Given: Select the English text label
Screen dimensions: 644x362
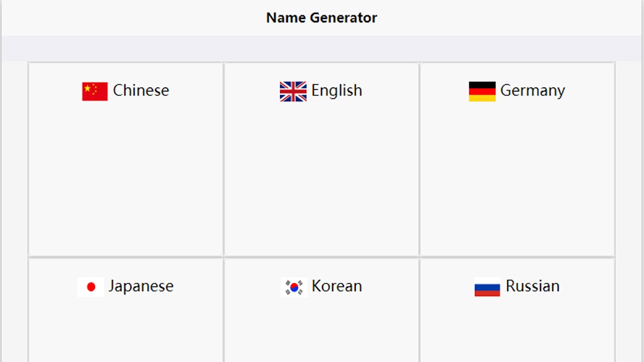Looking at the screenshot, I should 336,91.
